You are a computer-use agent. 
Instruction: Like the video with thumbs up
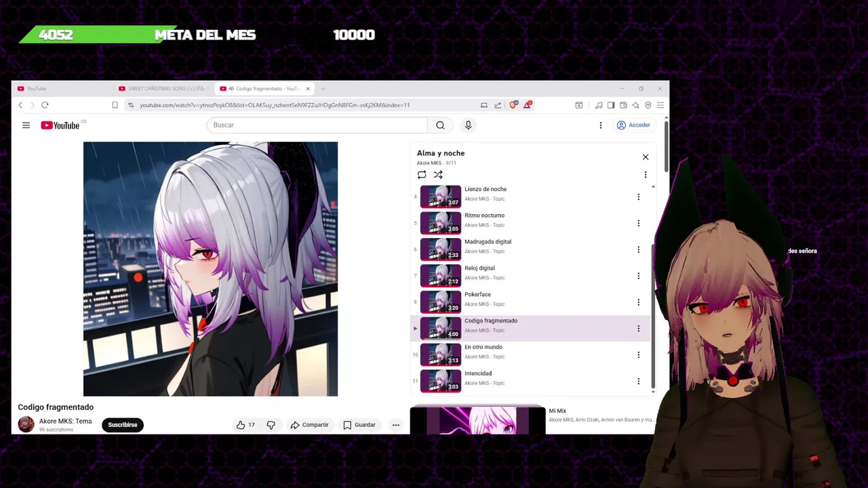click(245, 425)
